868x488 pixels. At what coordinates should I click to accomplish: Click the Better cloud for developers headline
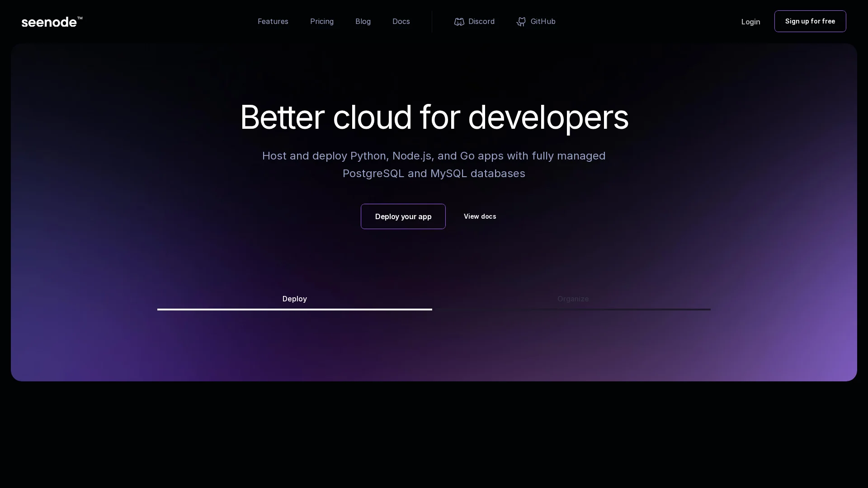pyautogui.click(x=434, y=117)
